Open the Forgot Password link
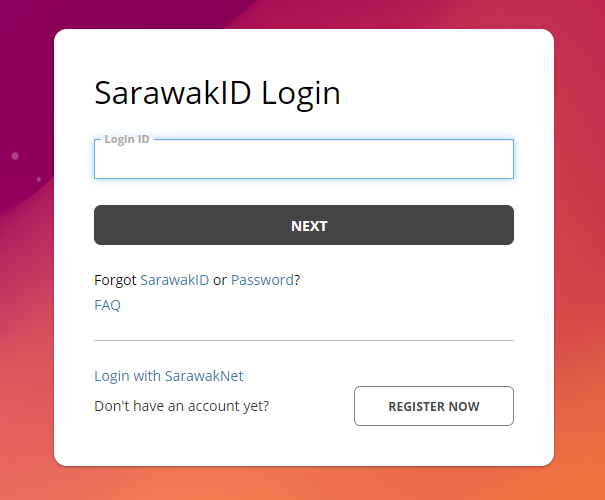The height and width of the screenshot is (500, 605). [262, 280]
